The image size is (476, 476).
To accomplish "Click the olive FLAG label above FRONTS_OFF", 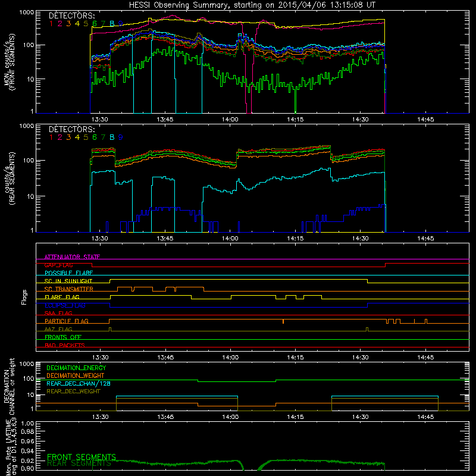I will (58, 329).
